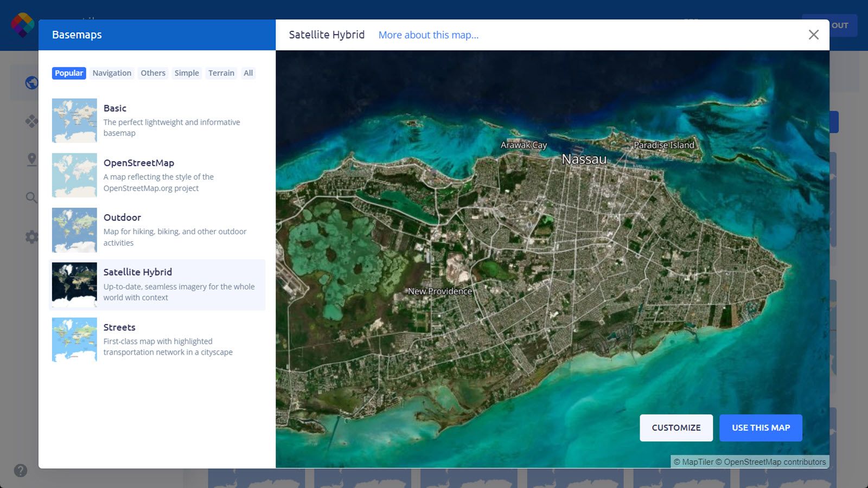Click the location pin icon in sidebar
This screenshot has width=868, height=488.
click(31, 159)
